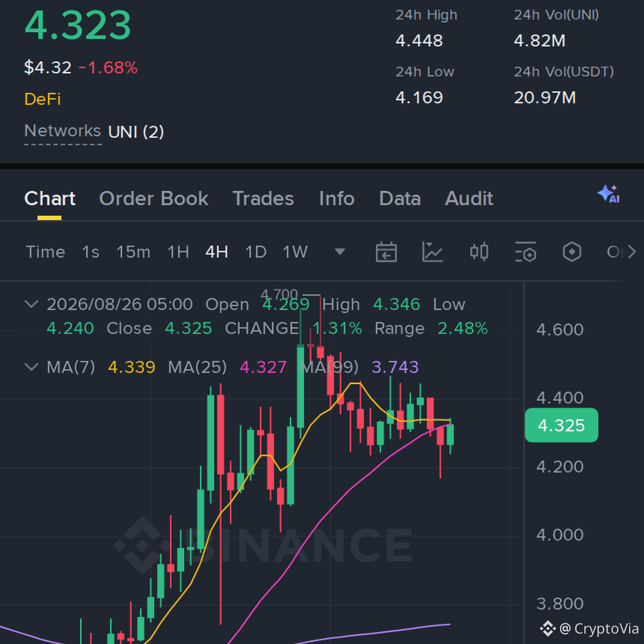
Task: Select the 1D interval
Action: (256, 252)
